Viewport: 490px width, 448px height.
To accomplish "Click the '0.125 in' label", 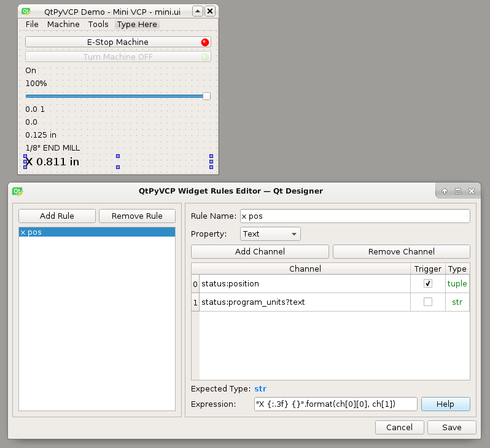I will tap(41, 135).
